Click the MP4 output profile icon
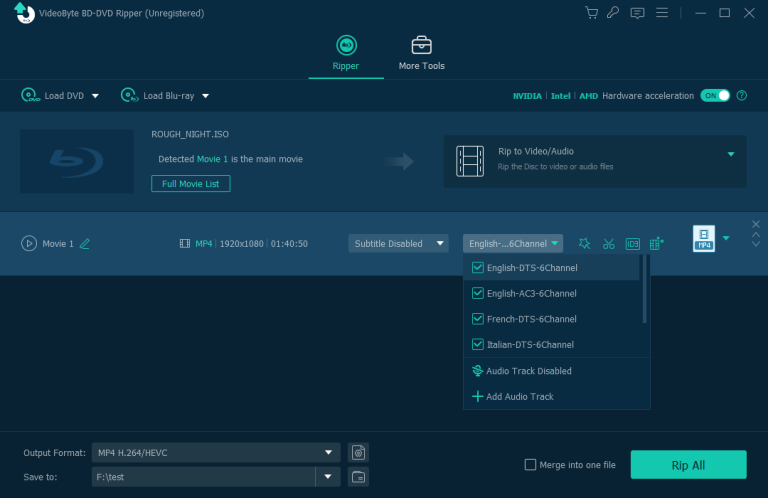Viewport: 768px width, 498px height. point(704,238)
